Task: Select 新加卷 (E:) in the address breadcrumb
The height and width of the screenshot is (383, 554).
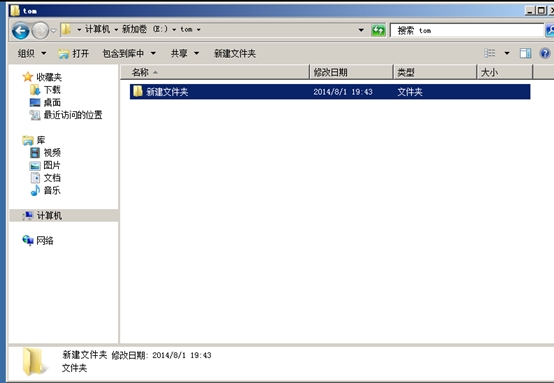Action: (145, 29)
